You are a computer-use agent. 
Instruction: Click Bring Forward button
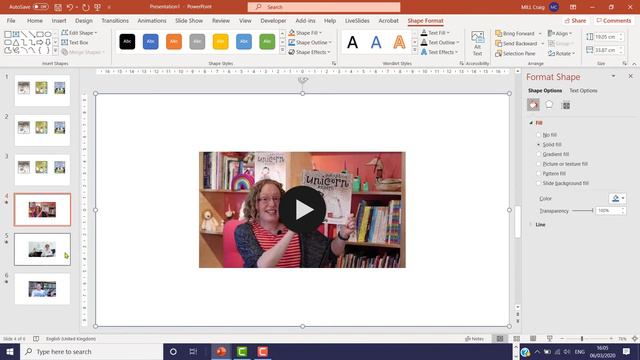click(x=515, y=33)
